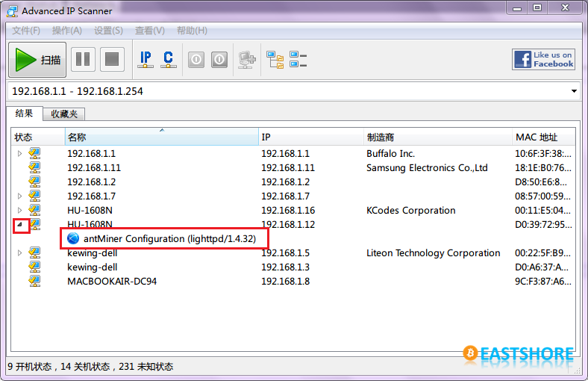The width and height of the screenshot is (588, 381).
Task: Click Liteon Technology Corporation cell
Action: 433,253
